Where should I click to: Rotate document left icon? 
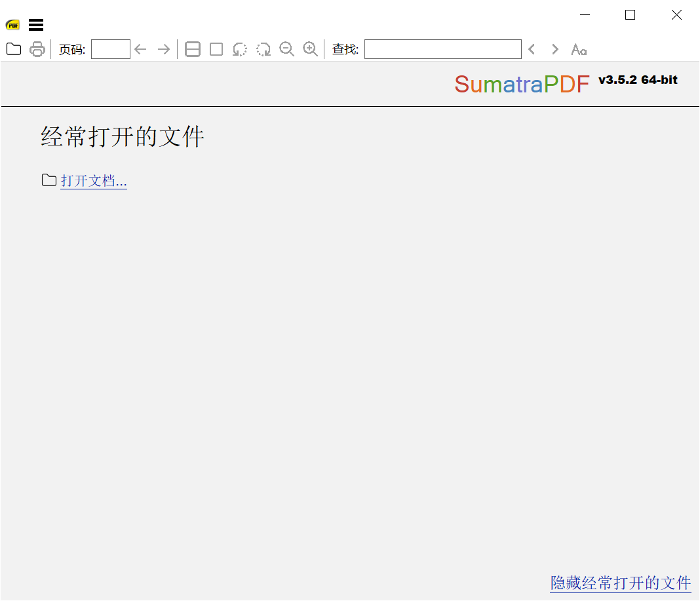click(240, 49)
